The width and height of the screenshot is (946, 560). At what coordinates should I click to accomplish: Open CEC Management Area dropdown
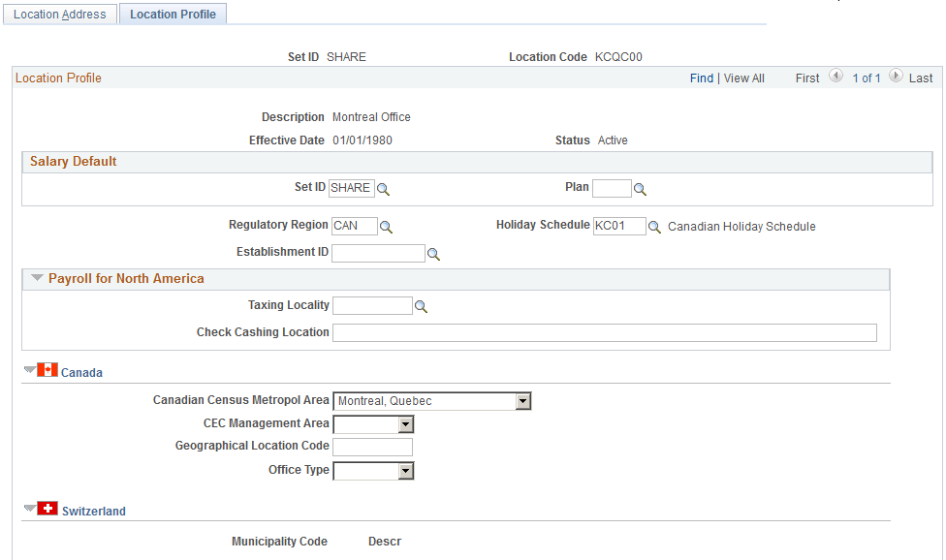406,425
